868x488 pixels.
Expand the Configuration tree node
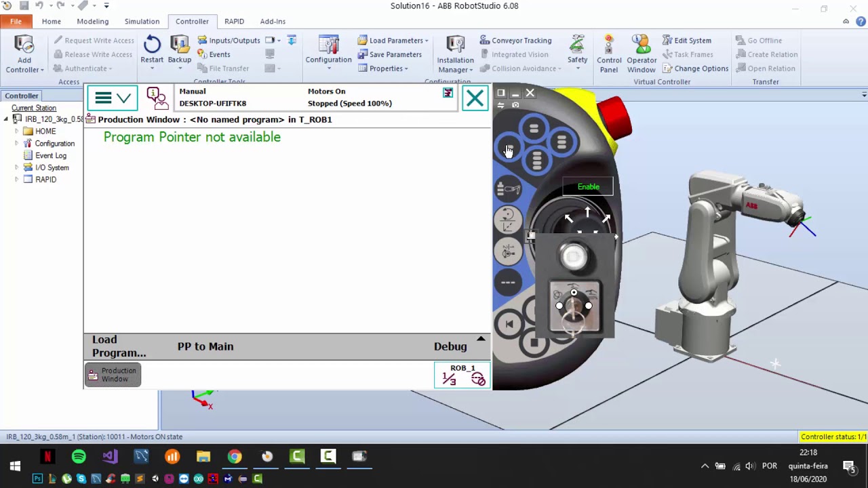tap(17, 144)
